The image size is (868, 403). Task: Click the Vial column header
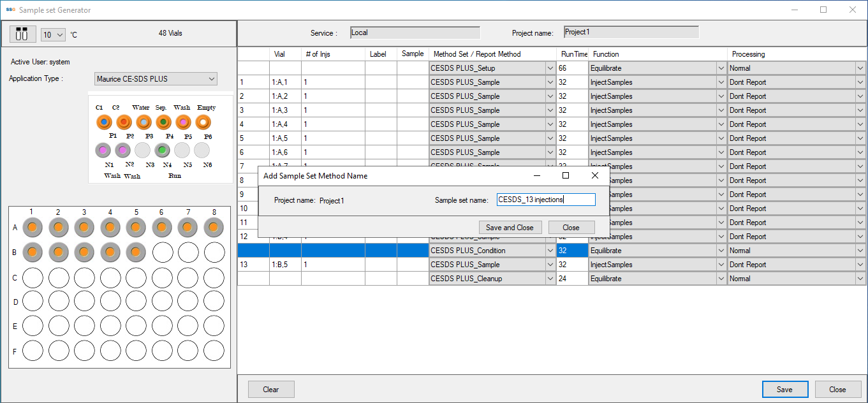tap(286, 54)
